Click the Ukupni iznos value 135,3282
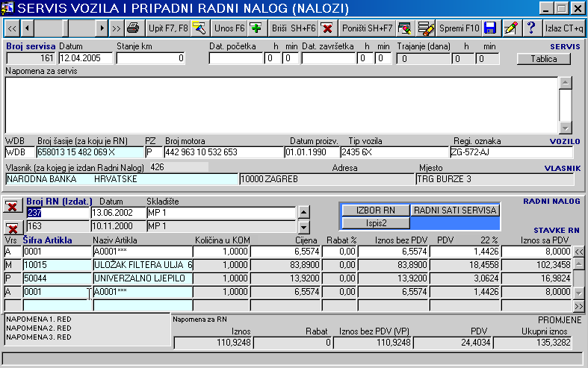 tap(533, 343)
